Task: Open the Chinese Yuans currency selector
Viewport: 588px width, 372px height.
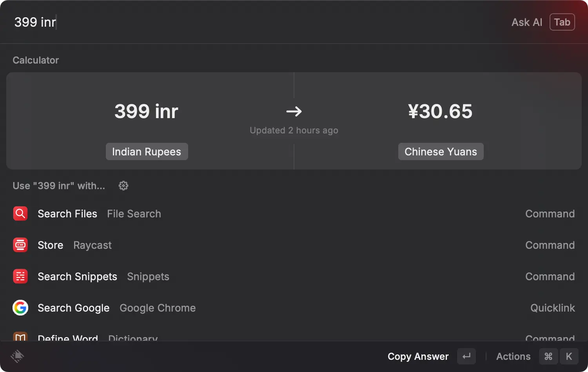Action: 441,151
